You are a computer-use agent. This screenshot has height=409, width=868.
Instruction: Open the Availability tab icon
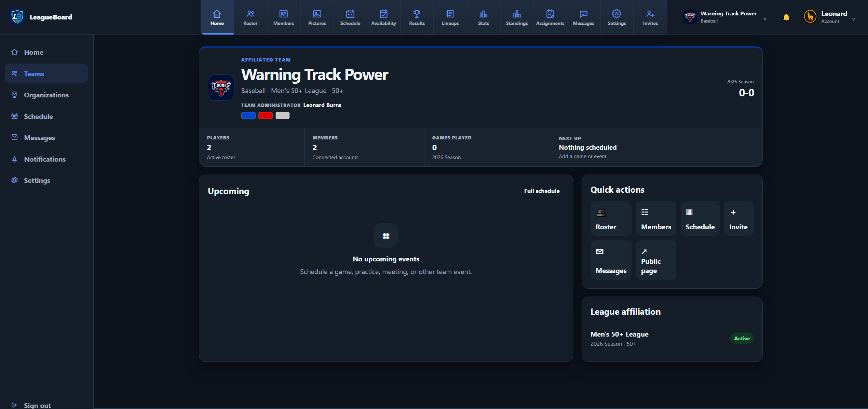pos(383,14)
